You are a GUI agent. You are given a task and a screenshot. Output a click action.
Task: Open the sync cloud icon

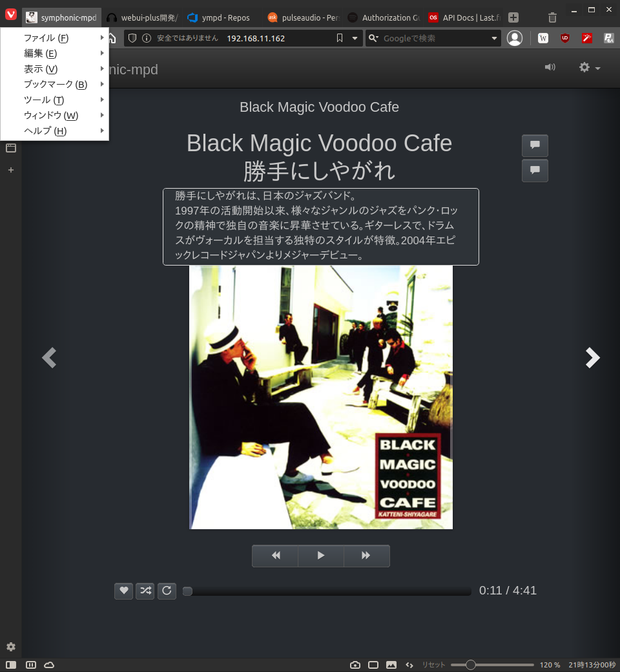point(49,665)
